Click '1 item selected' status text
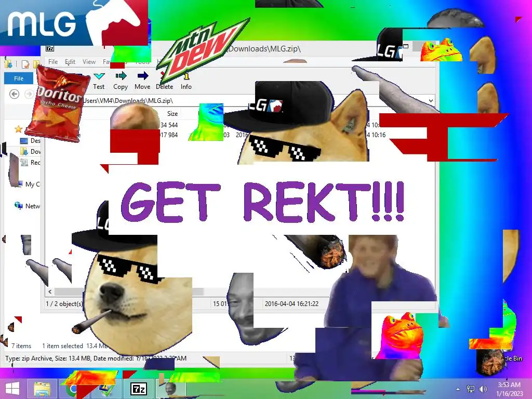 [x=62, y=345]
